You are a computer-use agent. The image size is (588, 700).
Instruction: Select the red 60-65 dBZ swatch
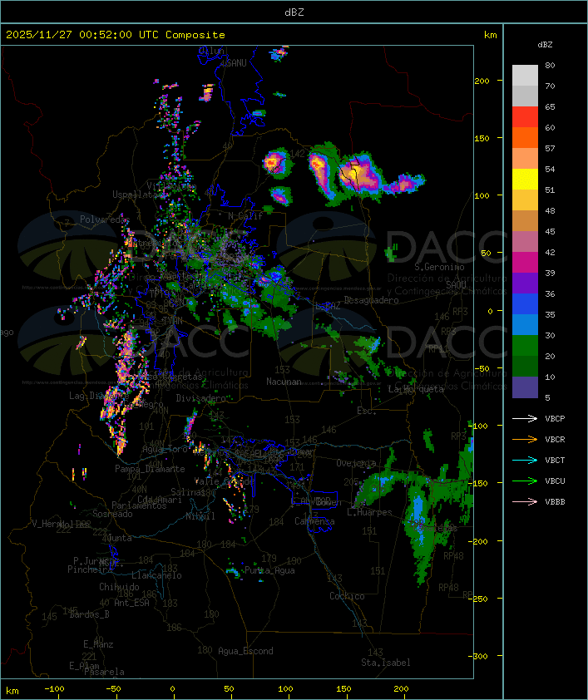tap(525, 117)
